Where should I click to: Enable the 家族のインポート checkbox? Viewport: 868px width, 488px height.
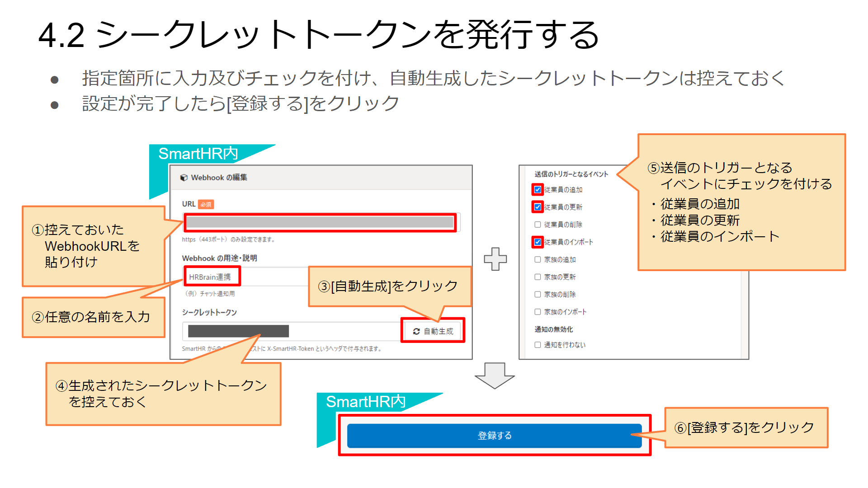point(538,312)
